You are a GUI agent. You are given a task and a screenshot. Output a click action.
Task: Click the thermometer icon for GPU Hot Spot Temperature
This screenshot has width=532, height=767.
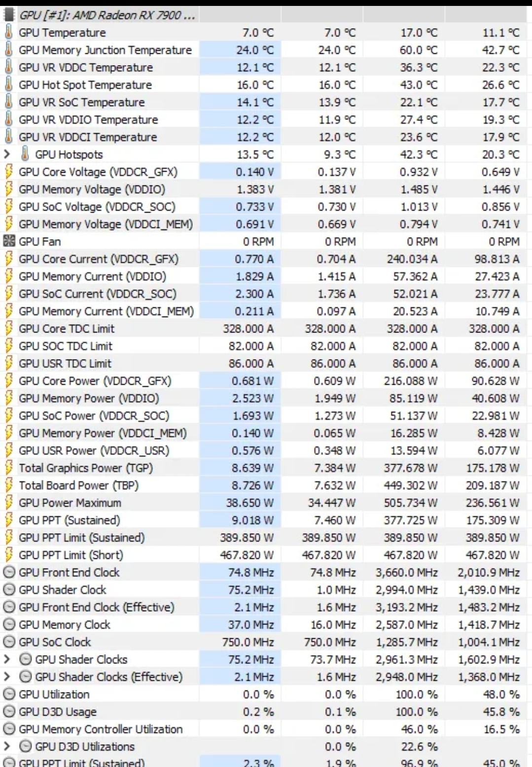pos(8,85)
